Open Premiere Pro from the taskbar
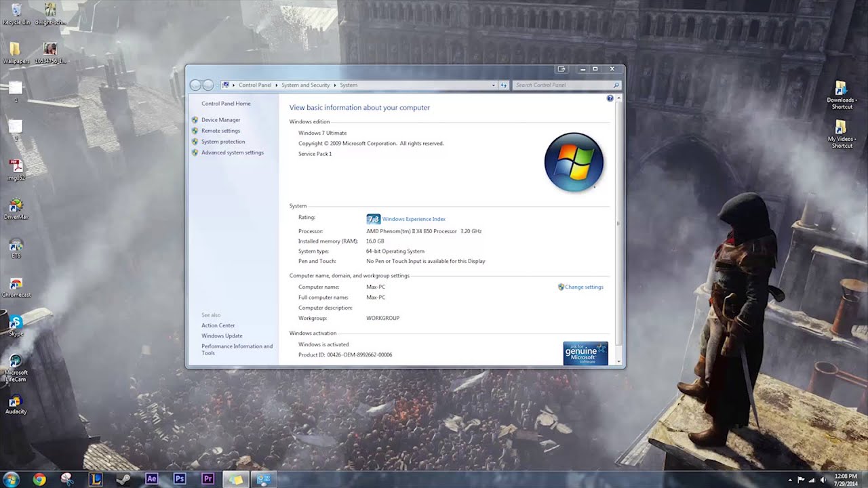Screen dimensions: 868x488 point(208,479)
